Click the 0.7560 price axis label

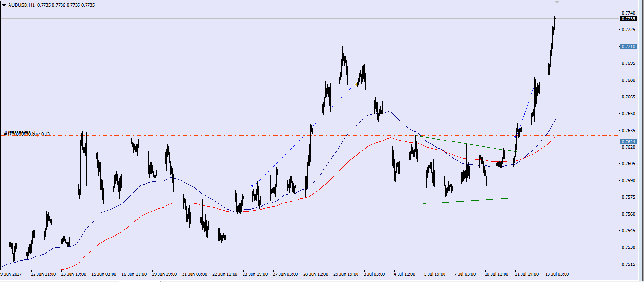point(628,214)
